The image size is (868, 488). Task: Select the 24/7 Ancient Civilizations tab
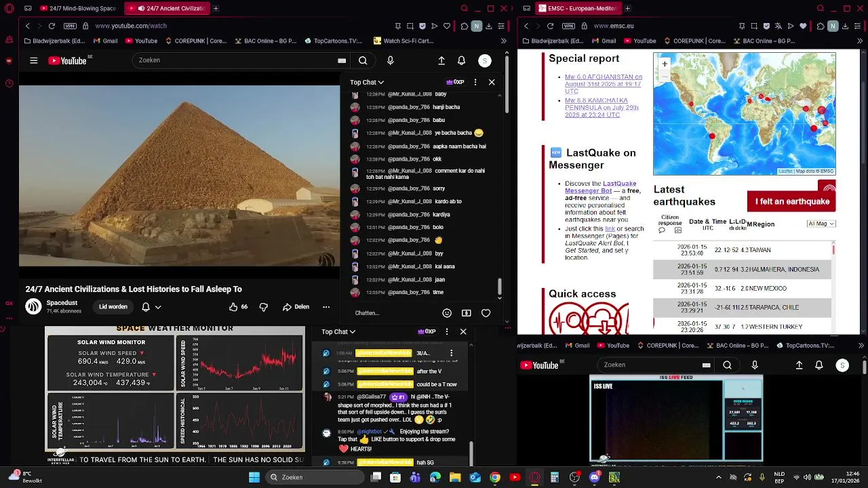tap(166, 8)
